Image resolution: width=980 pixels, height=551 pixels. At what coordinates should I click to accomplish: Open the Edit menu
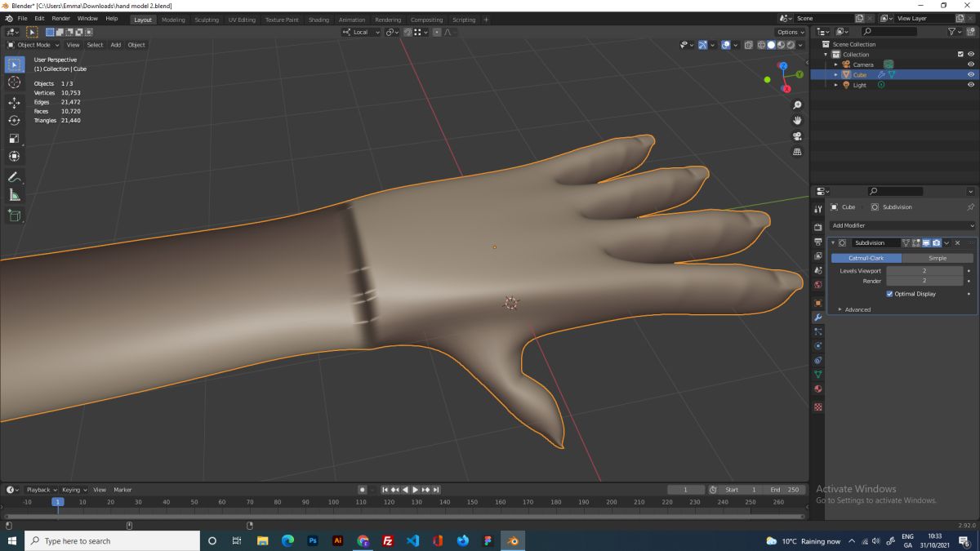click(x=39, y=18)
